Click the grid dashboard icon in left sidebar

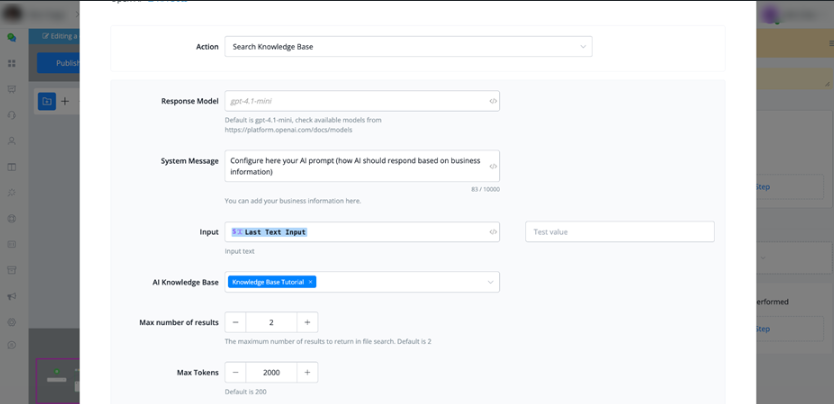pos(12,63)
